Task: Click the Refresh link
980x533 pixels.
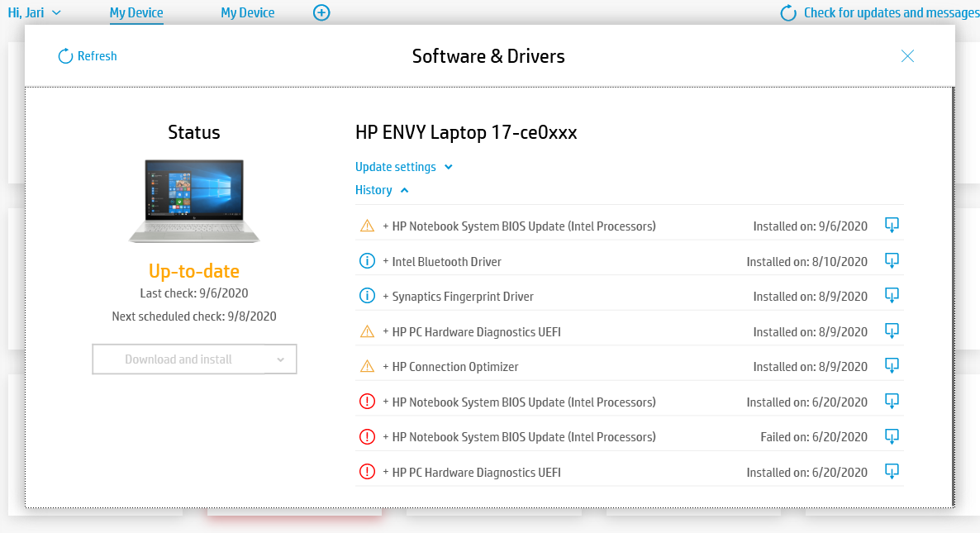Action: pyautogui.click(x=88, y=56)
